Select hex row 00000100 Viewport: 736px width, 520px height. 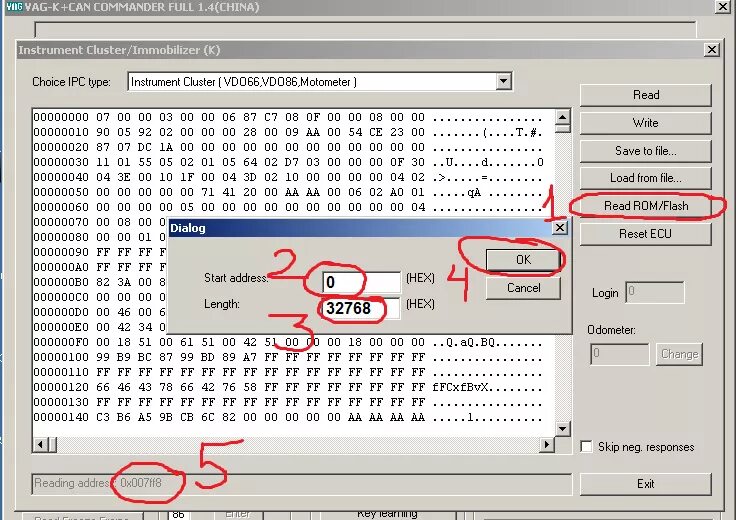coord(288,358)
